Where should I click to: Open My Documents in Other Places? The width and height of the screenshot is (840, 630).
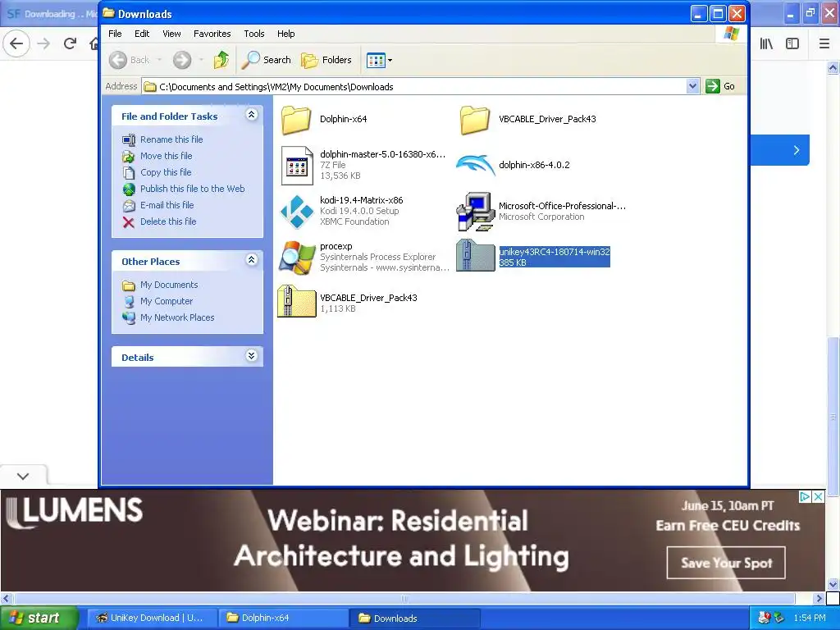pyautogui.click(x=169, y=285)
